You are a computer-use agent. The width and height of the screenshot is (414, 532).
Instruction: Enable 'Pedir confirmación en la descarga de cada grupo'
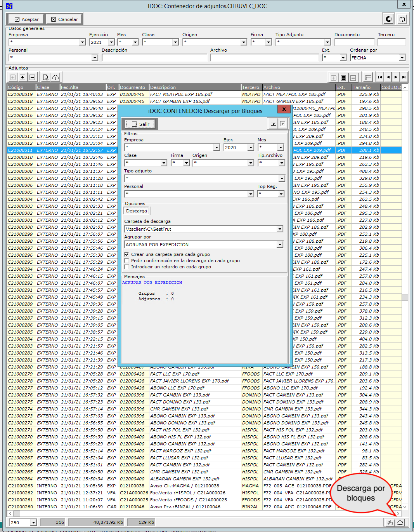(x=126, y=261)
